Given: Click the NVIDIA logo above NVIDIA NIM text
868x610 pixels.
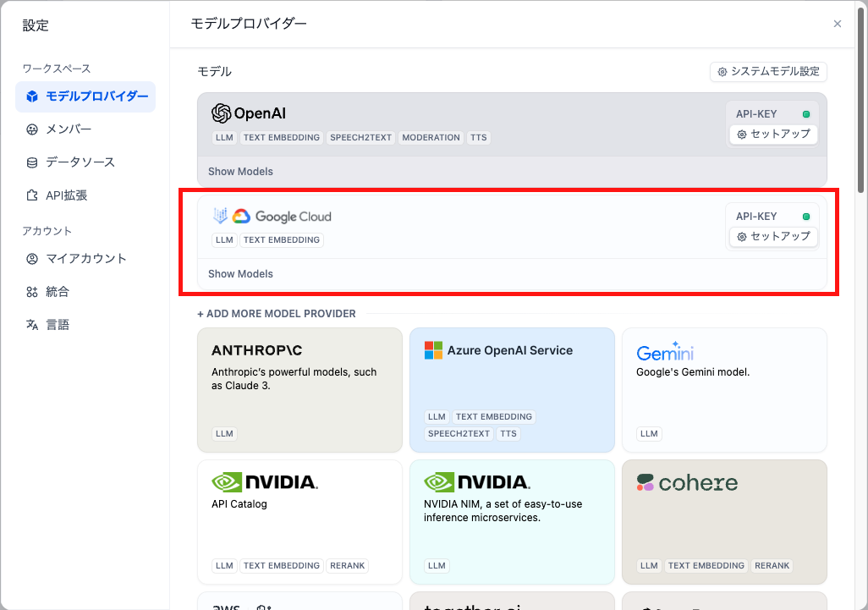Looking at the screenshot, I should (477, 482).
